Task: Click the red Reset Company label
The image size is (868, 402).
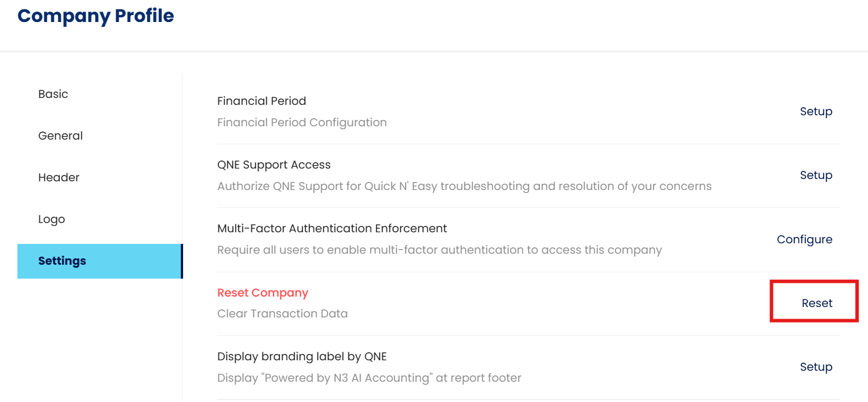Action: [262, 293]
